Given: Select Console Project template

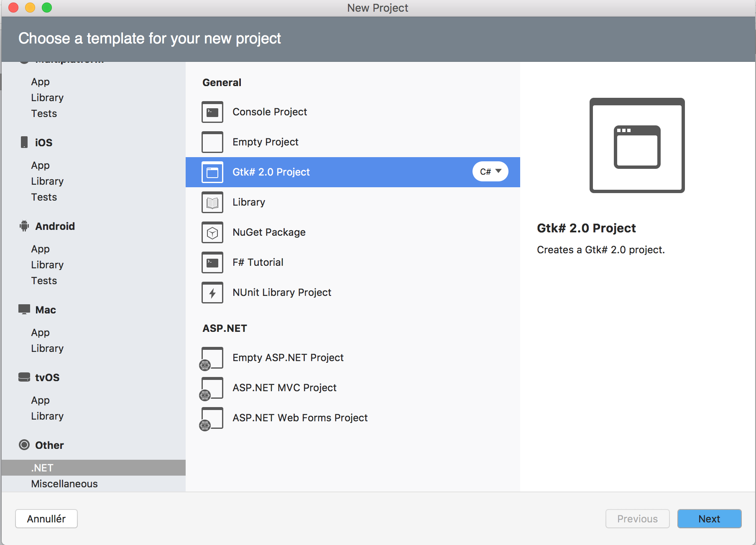Looking at the screenshot, I should [x=353, y=112].
